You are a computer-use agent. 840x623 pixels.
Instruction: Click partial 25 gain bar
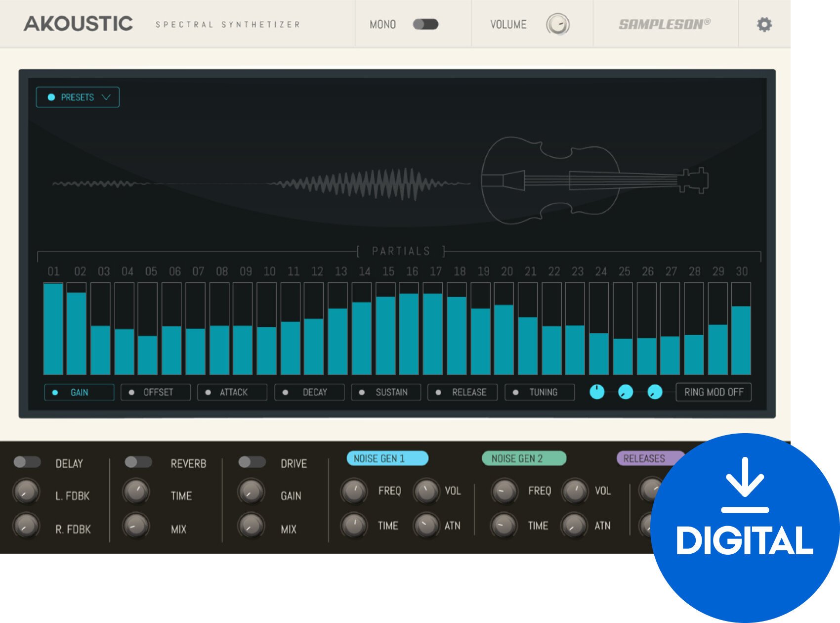pos(623,329)
